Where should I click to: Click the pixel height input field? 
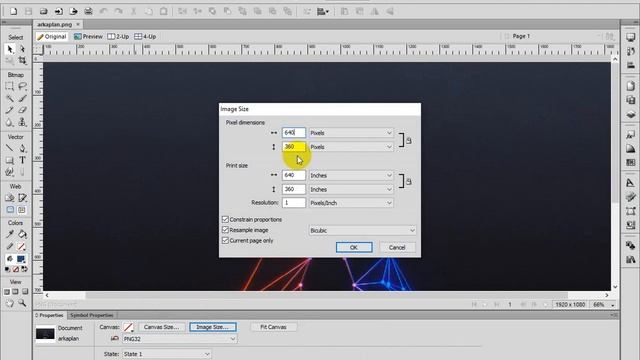coord(293,147)
